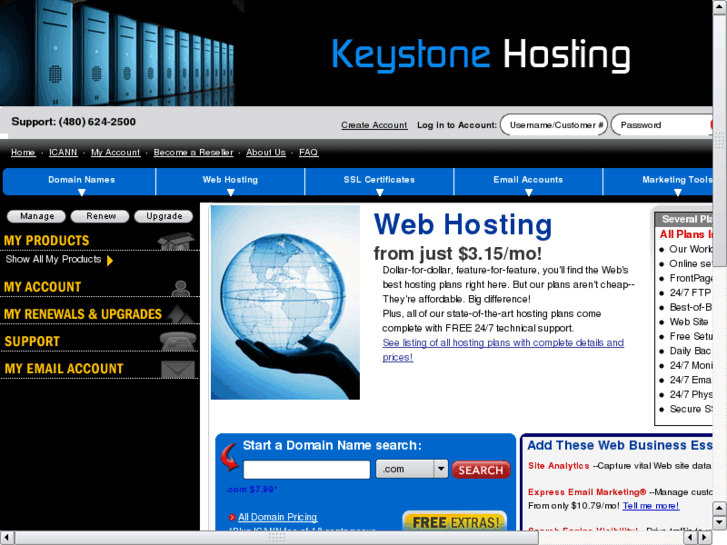Click the horizontal scrollbar far-right arrow
Viewport: 727px width, 545px height.
point(705,538)
